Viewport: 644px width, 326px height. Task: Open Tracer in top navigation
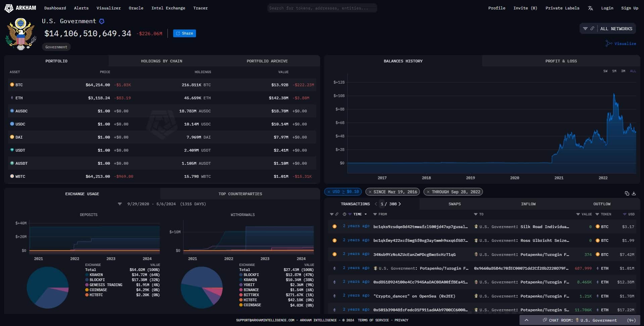(x=200, y=8)
